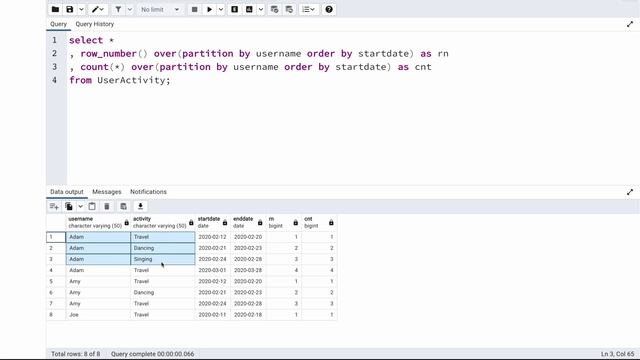Select row number 4 in the results grid
Viewport: 640px width, 360px height.
click(56, 270)
